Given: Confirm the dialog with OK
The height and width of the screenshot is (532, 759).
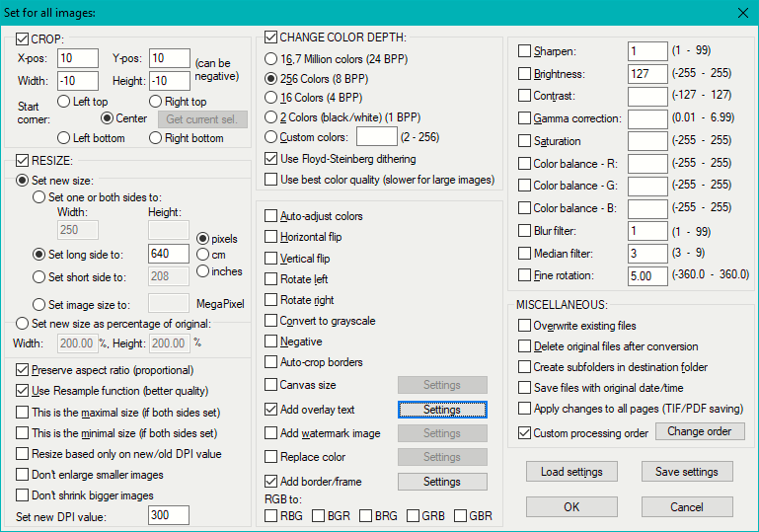Looking at the screenshot, I should (571, 506).
